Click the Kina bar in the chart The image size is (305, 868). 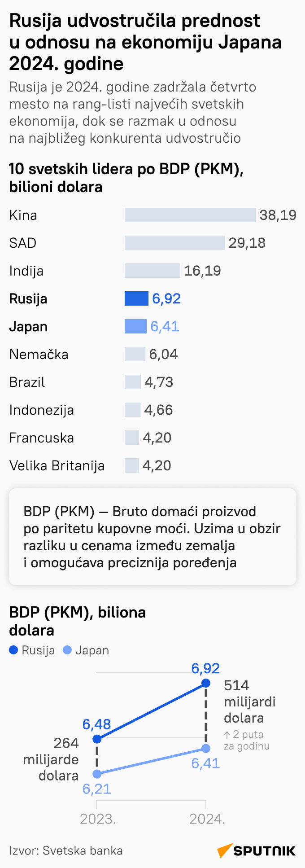pyautogui.click(x=190, y=215)
